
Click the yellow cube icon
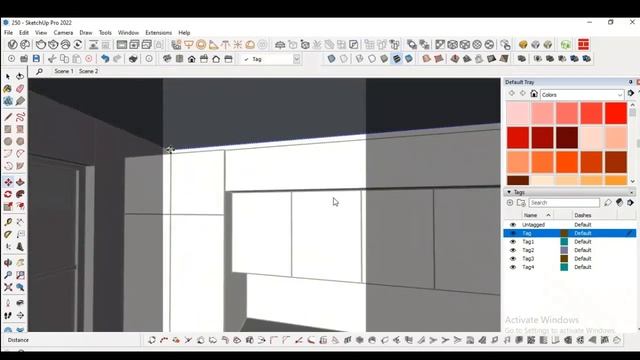tap(523, 44)
